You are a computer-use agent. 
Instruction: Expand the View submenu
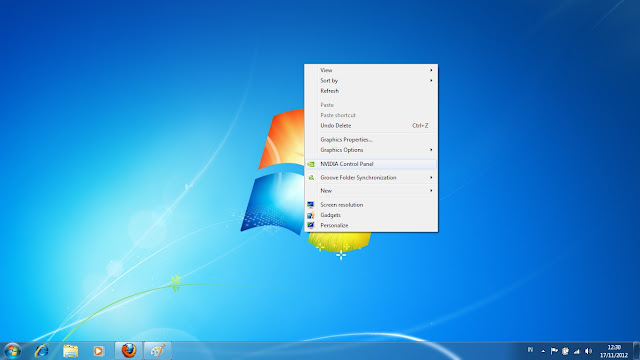click(371, 70)
